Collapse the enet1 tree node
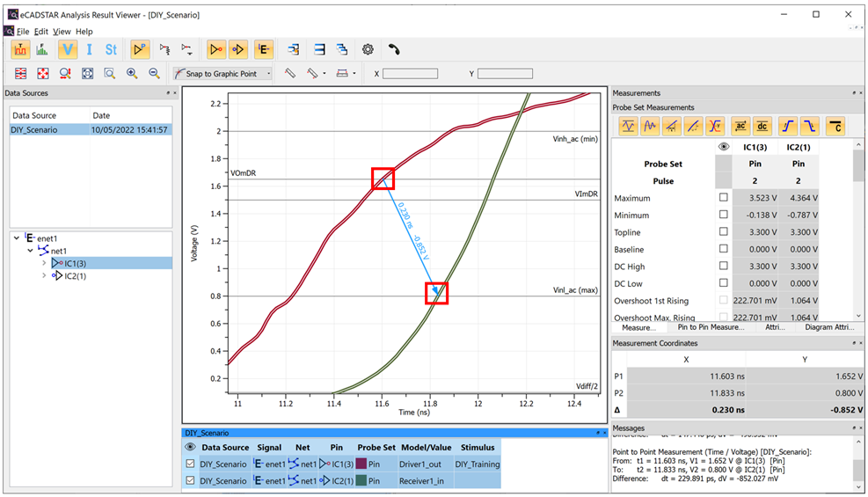Viewport: 868px width, 497px height. tap(17, 238)
